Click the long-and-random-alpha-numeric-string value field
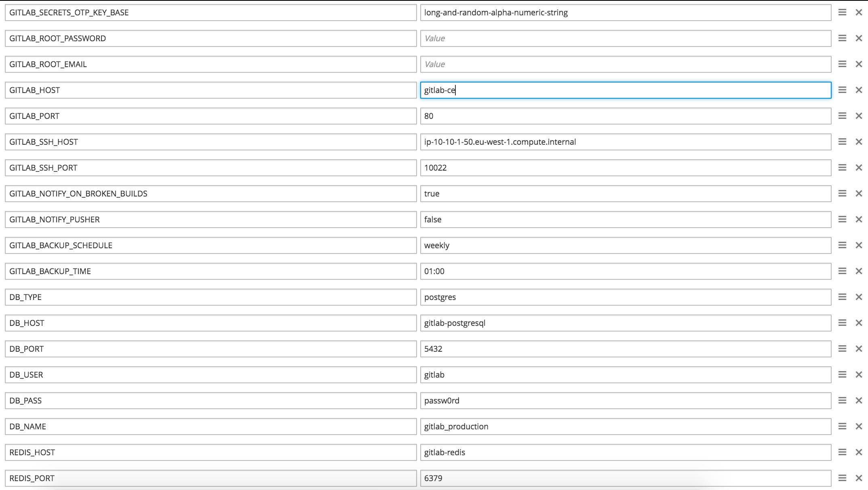Viewport: 868px width, 490px height. pos(626,13)
